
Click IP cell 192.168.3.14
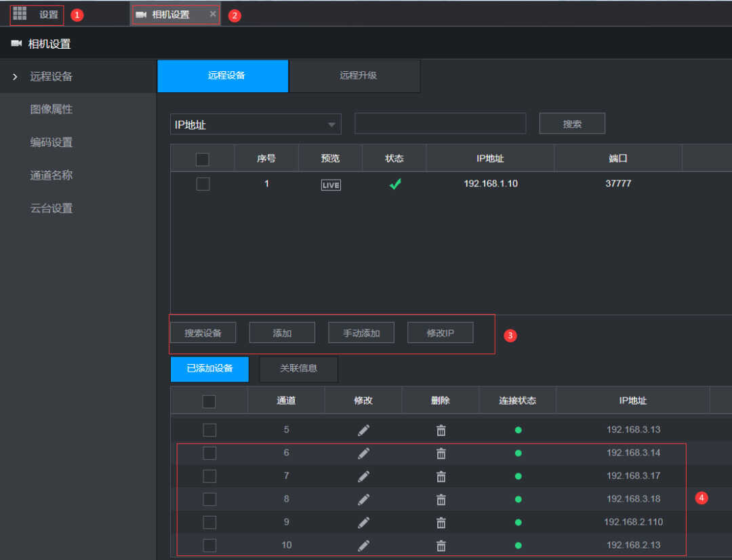tap(634, 453)
